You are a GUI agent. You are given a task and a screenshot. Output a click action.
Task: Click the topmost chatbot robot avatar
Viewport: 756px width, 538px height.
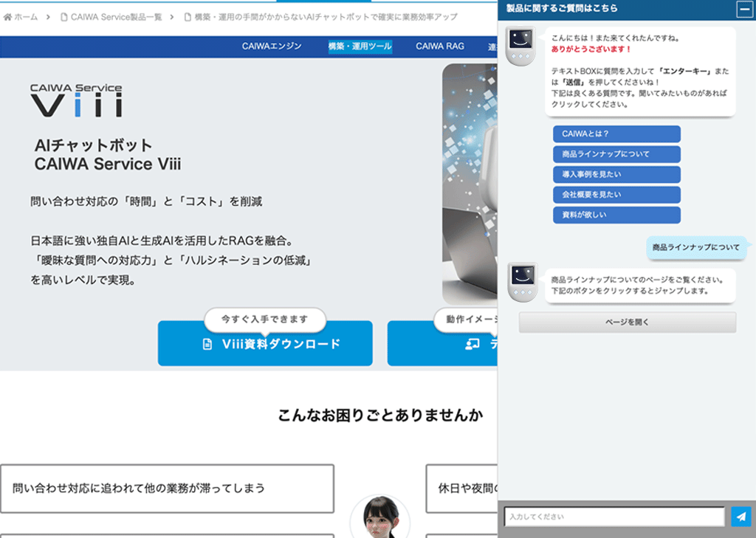pos(521,46)
